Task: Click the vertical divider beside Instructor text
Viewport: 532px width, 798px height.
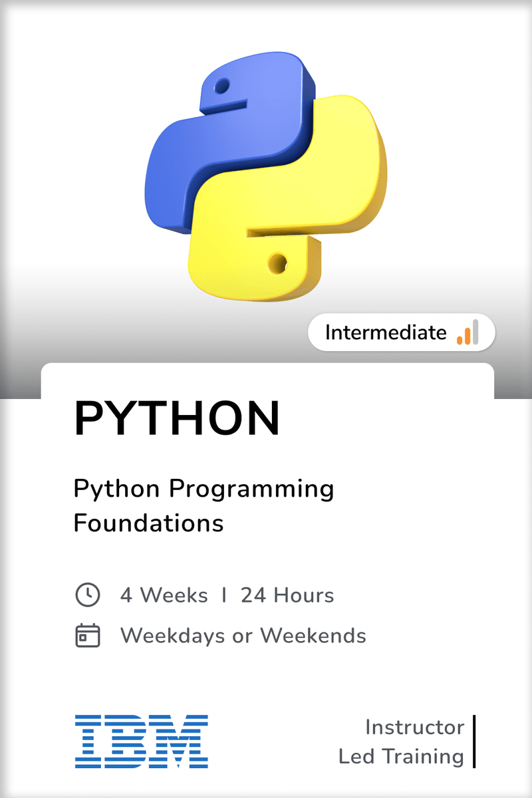Action: pos(475,740)
